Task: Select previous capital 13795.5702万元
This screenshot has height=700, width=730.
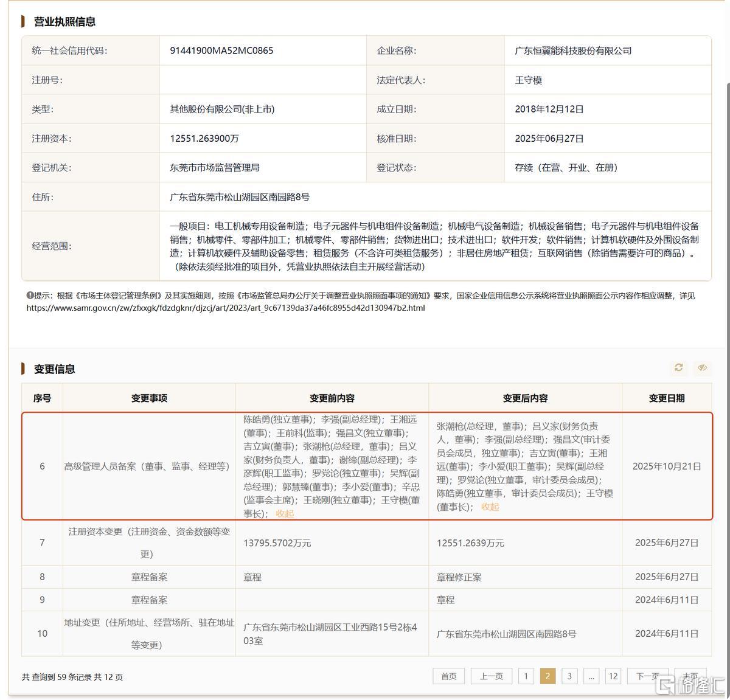Action: 277,543
